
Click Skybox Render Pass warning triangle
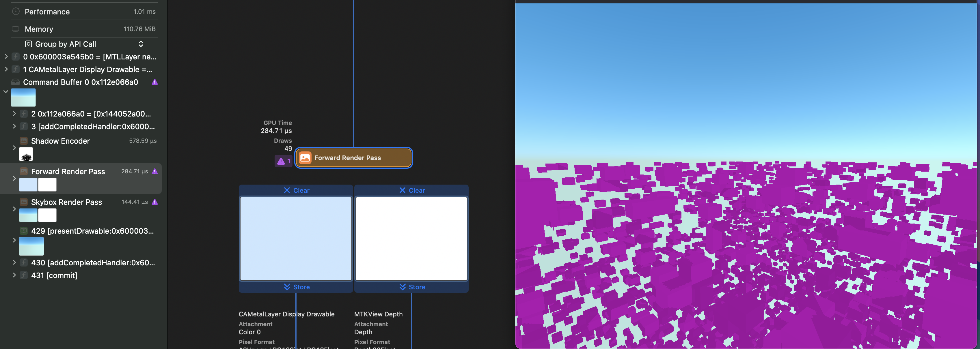[x=155, y=202]
